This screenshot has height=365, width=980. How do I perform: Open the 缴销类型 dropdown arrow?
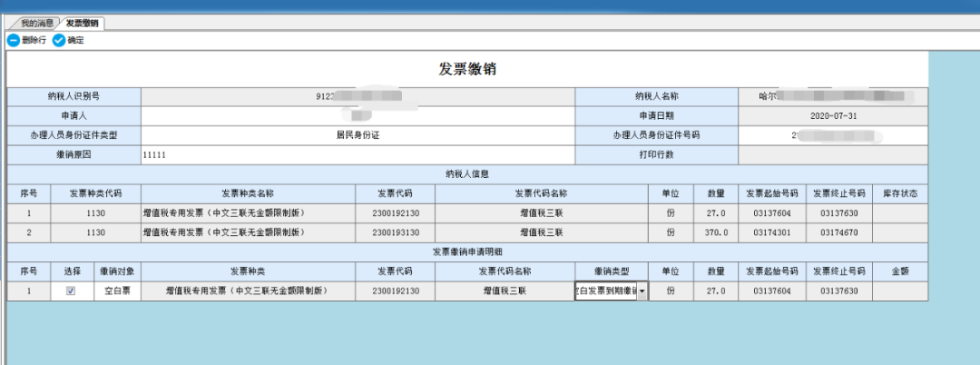pyautogui.click(x=642, y=291)
